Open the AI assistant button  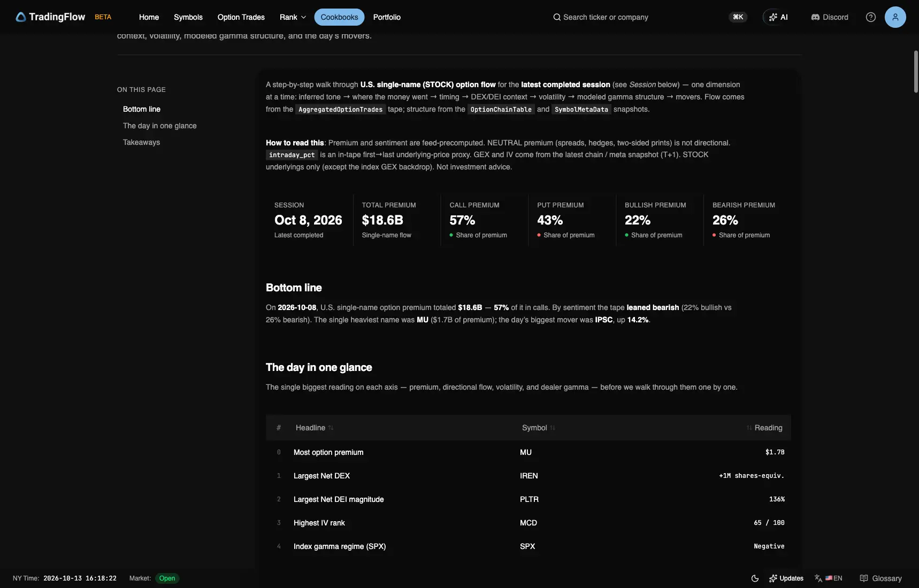[778, 17]
